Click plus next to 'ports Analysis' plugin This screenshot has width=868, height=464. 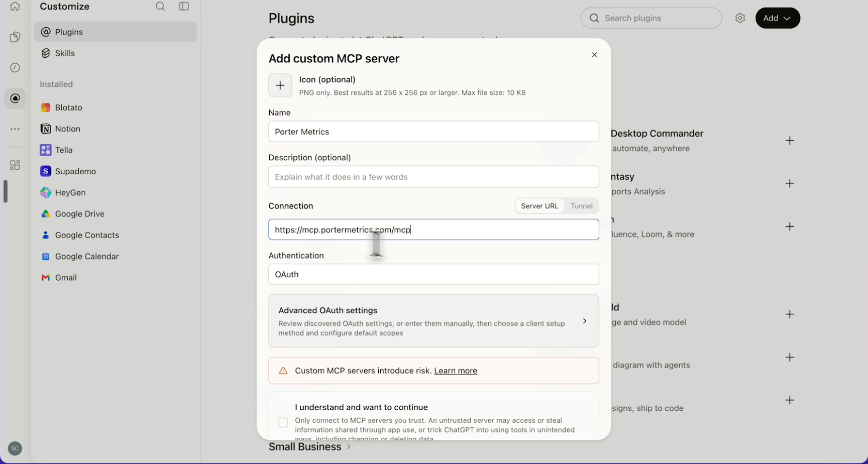pos(790,183)
